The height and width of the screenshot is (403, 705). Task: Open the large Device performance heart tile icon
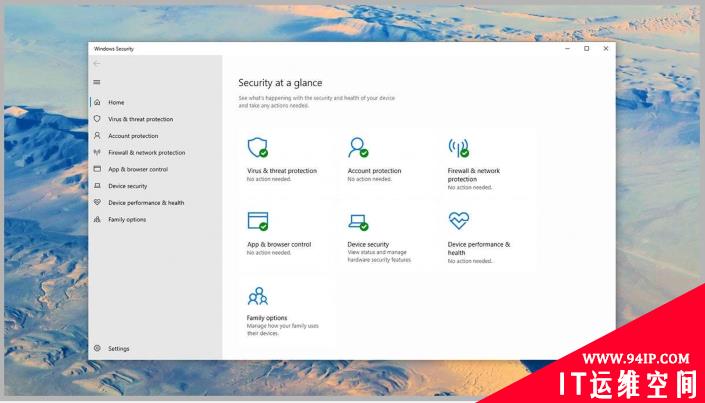459,221
